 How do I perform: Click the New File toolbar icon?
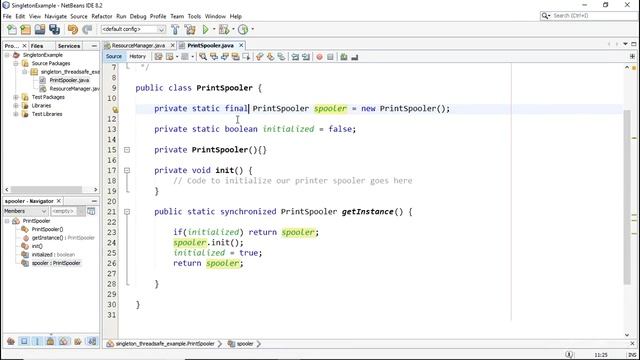(x=11, y=29)
